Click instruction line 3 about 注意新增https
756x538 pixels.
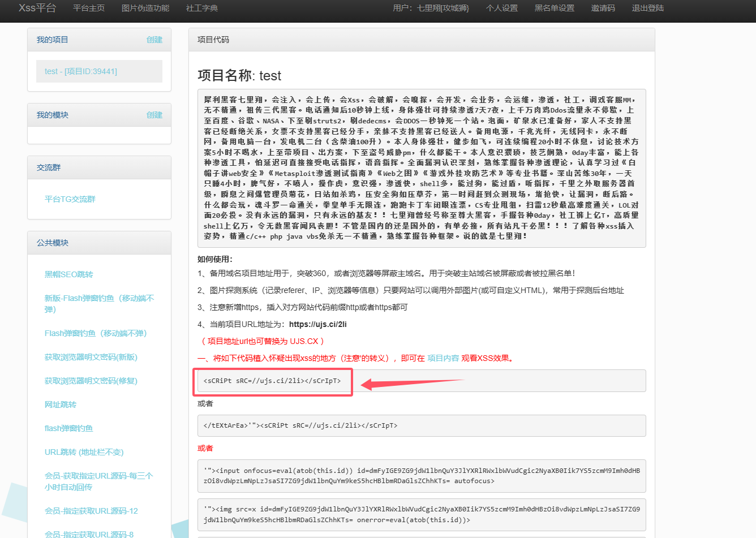click(303, 307)
